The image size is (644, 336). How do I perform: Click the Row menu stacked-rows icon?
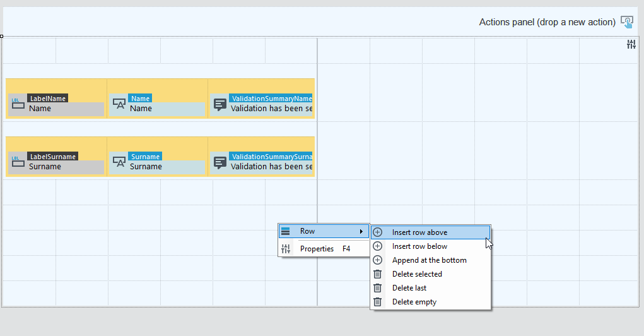tap(286, 232)
